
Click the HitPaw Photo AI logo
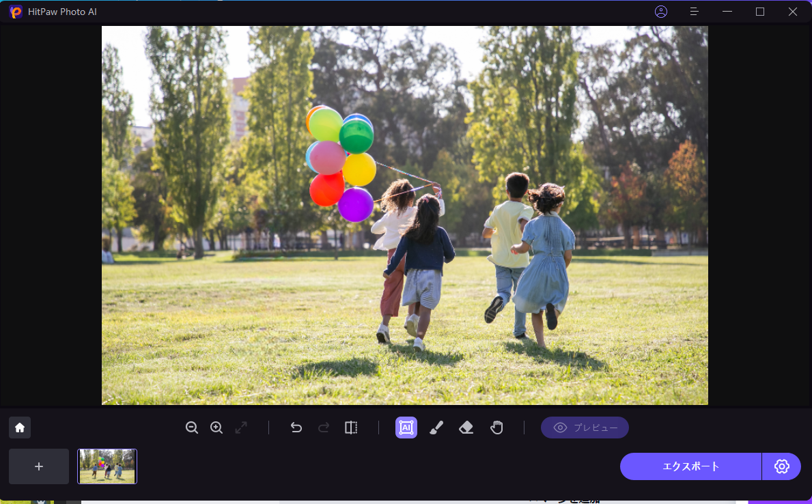16,12
